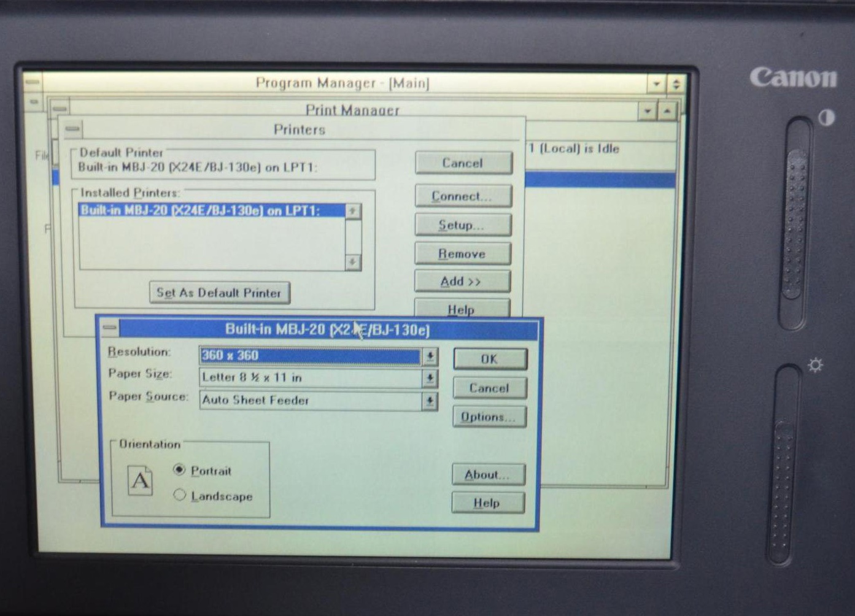
Task: Click the Installed Printers list scroll down arrow
Action: point(353,262)
